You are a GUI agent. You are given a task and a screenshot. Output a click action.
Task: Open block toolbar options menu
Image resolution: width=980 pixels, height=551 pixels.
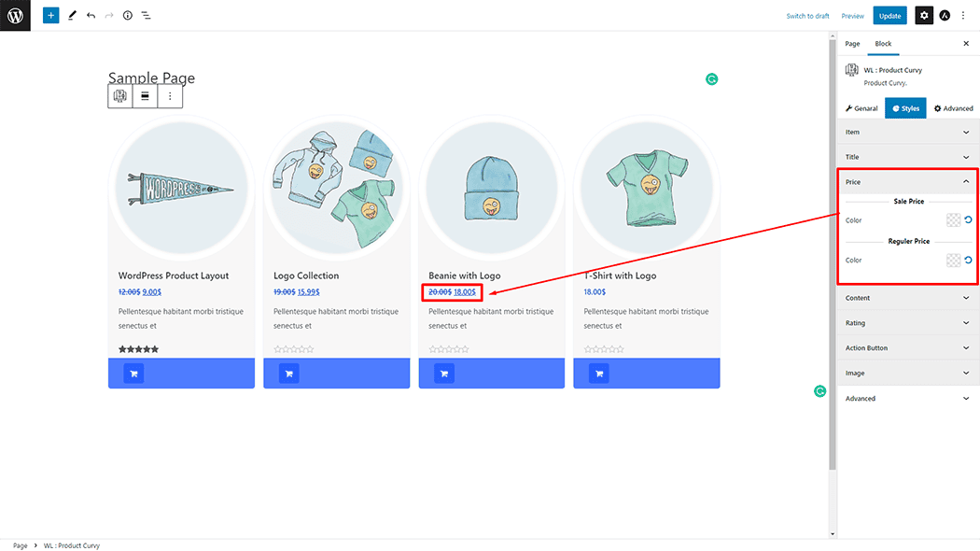pyautogui.click(x=170, y=96)
